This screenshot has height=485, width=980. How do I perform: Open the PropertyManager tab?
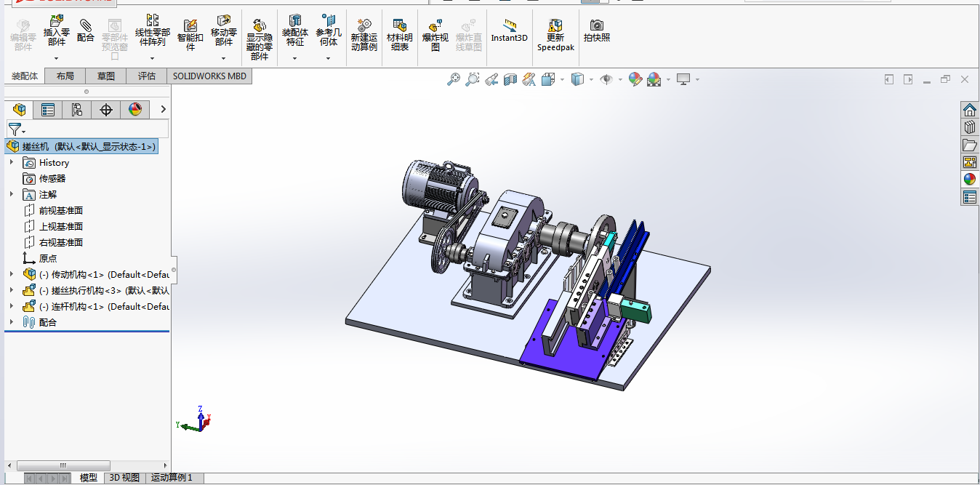[x=48, y=110]
